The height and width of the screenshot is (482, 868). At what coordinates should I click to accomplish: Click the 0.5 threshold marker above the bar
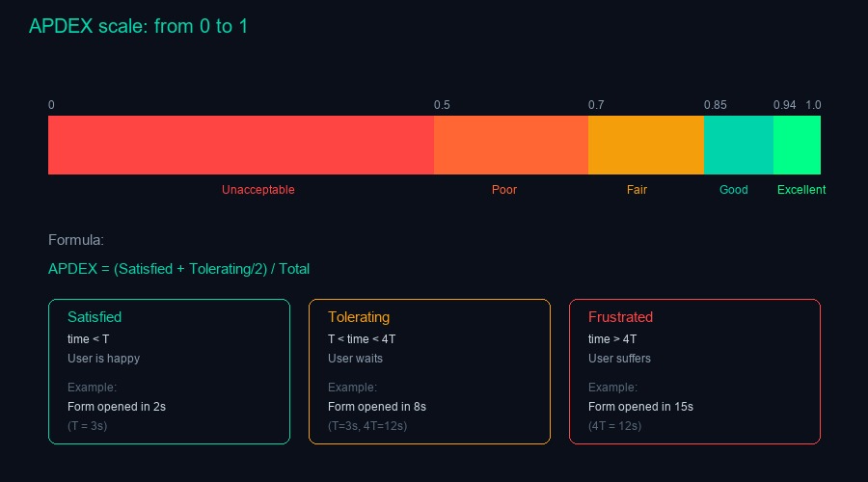(442, 105)
